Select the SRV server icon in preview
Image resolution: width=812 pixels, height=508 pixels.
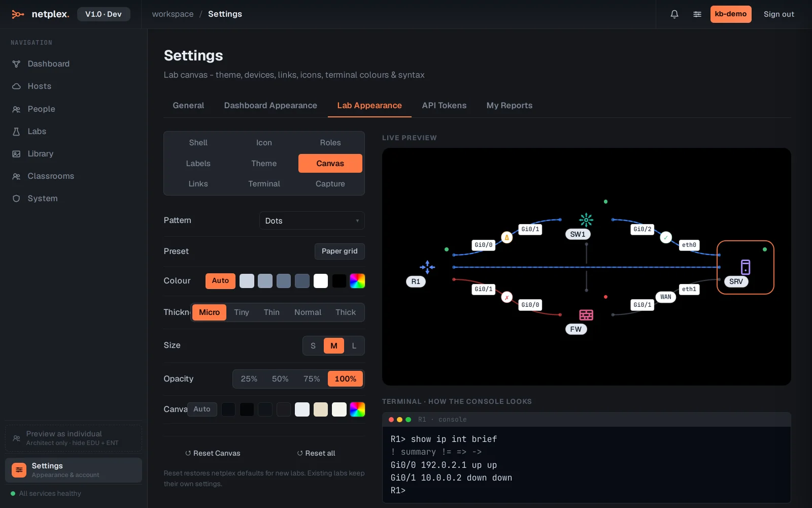(745, 267)
